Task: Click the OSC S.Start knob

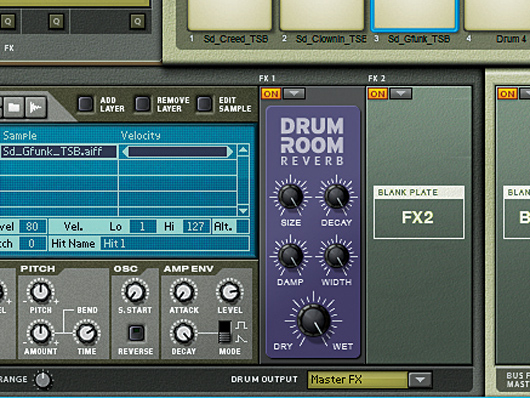Action: tap(135, 292)
